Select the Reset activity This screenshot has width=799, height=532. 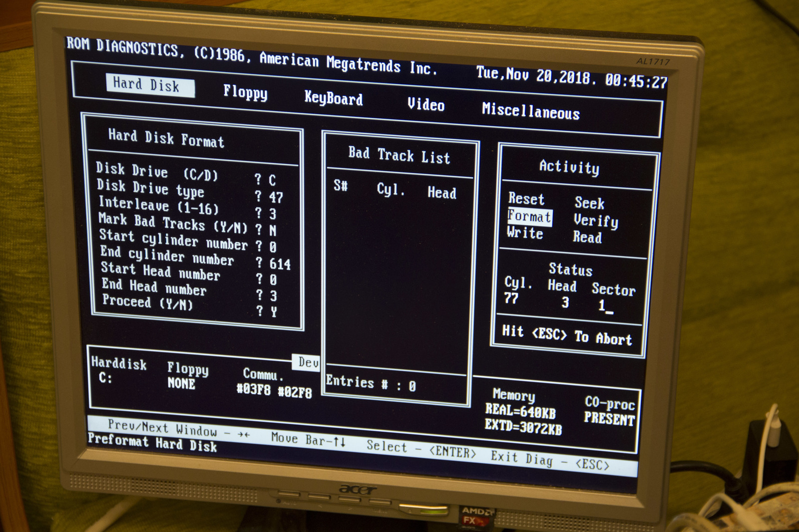526,199
